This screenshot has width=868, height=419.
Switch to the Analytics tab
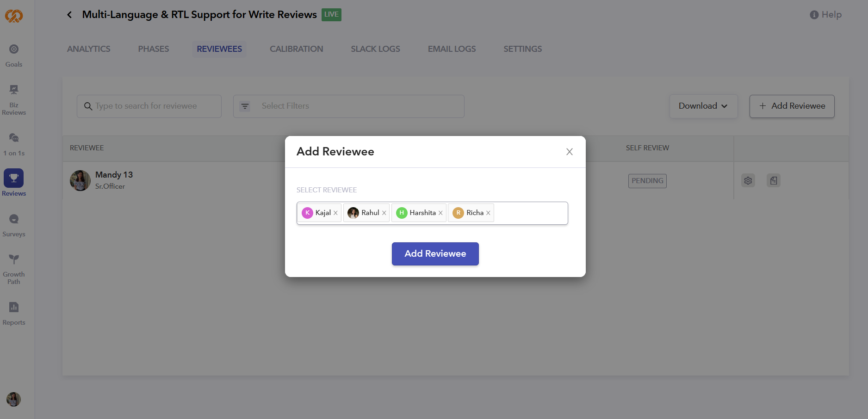88,49
